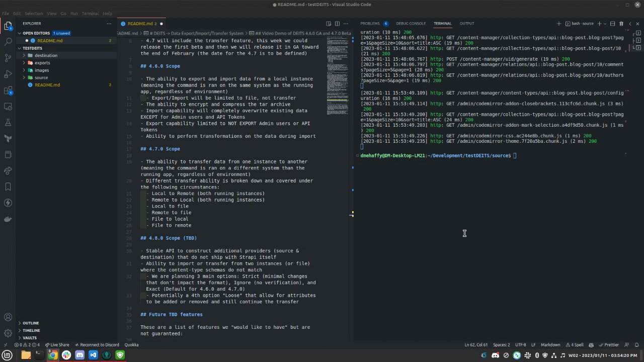Open the Bookmarks view
Viewport: 644px width, 362px height.
8,187
